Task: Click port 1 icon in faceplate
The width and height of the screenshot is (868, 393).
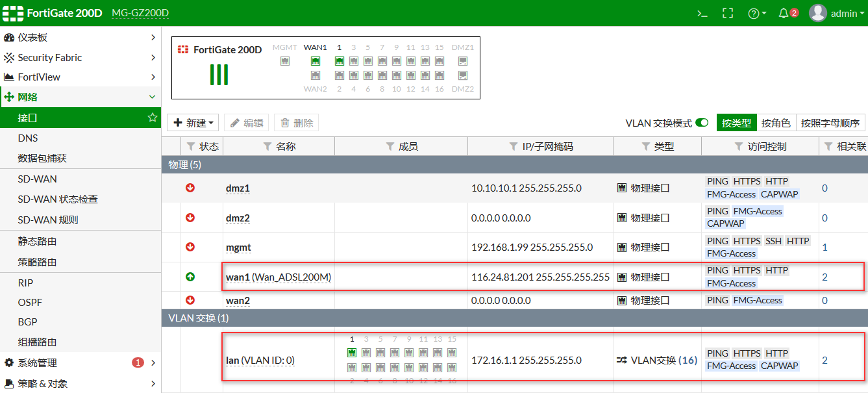Action: coord(339,61)
